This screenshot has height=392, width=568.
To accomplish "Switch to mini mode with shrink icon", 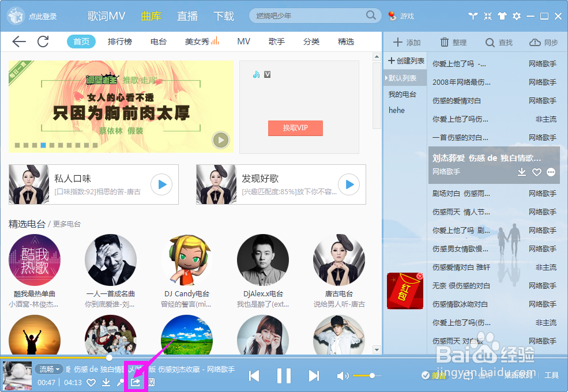I will pyautogui.click(x=488, y=16).
